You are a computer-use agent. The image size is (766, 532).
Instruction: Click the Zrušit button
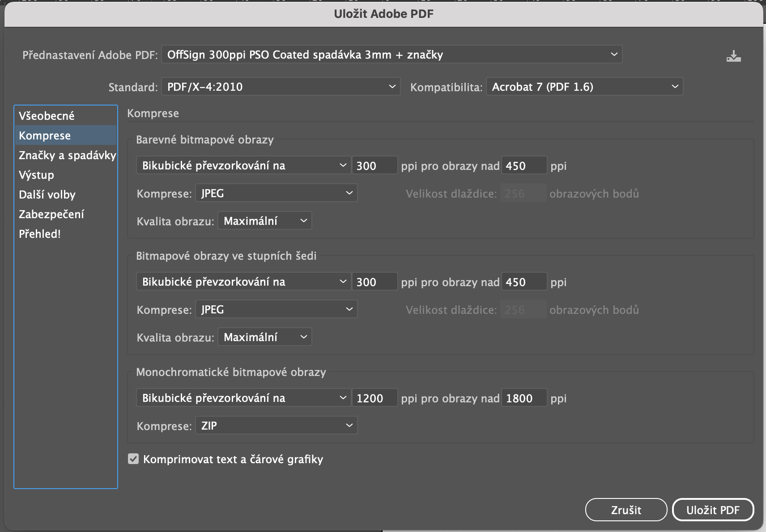tap(626, 510)
